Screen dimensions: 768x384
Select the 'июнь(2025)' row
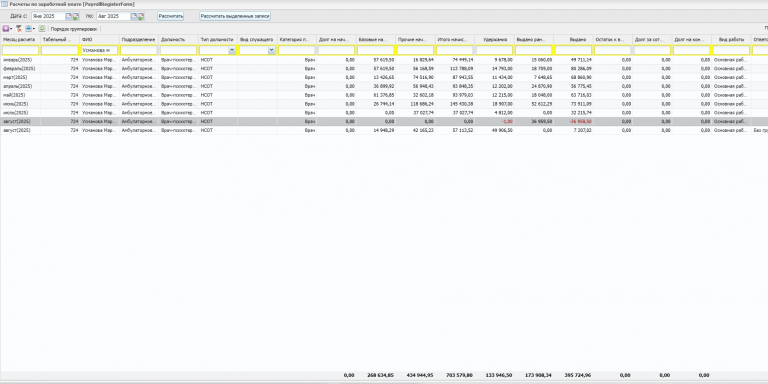click(x=384, y=104)
